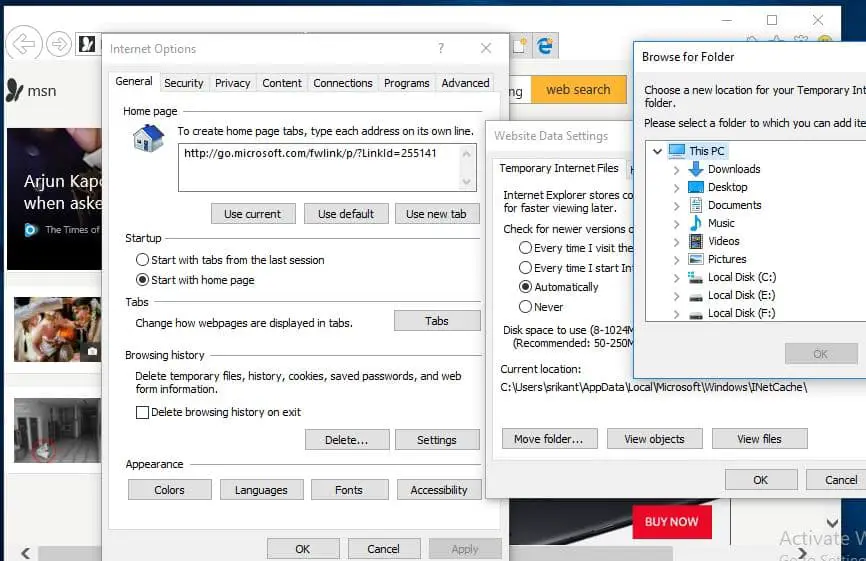Expand the Local Disk (E:) node
This screenshot has width=866, height=561.
[677, 296]
